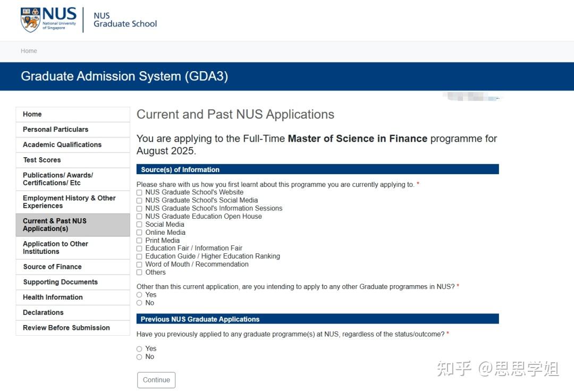Open Review Before Submission
The width and height of the screenshot is (574, 392).
[x=65, y=328]
